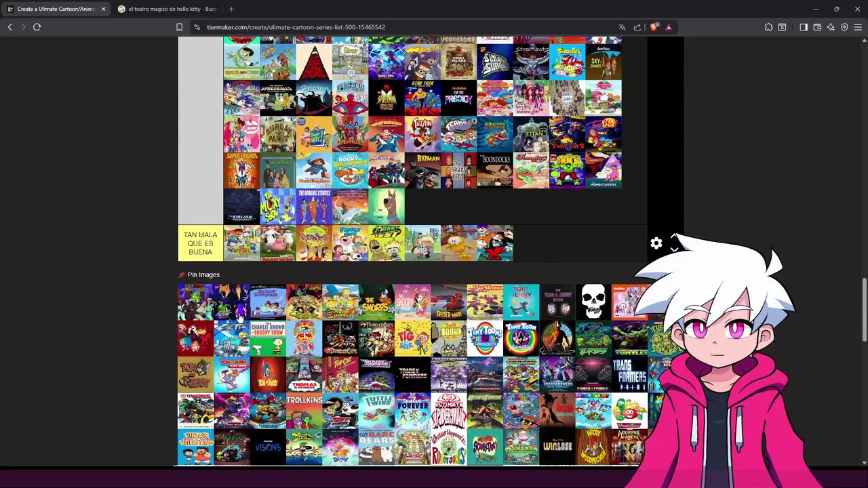Click the translate page icon
Image resolution: width=868 pixels, height=488 pixels.
point(622,27)
